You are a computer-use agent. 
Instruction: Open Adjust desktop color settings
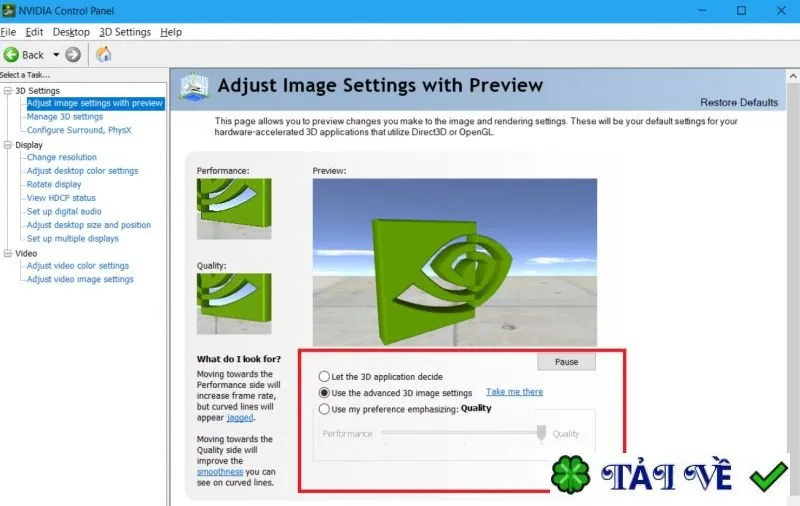(83, 171)
